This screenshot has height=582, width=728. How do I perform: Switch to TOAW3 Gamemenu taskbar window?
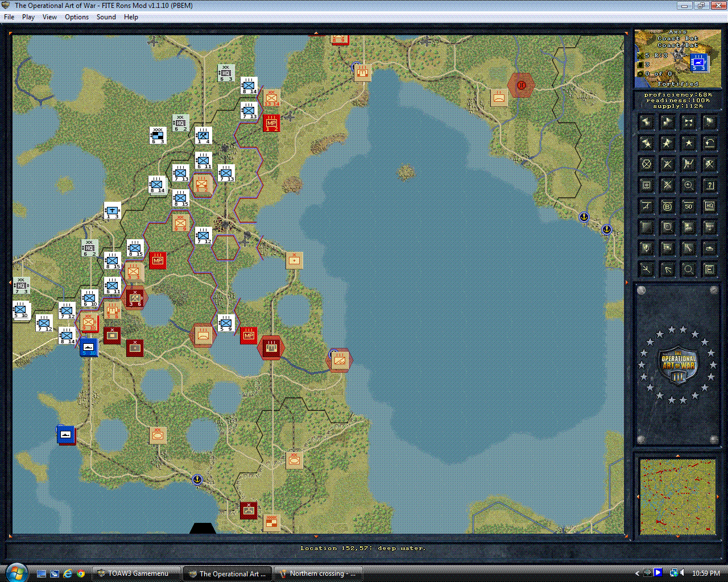click(137, 573)
